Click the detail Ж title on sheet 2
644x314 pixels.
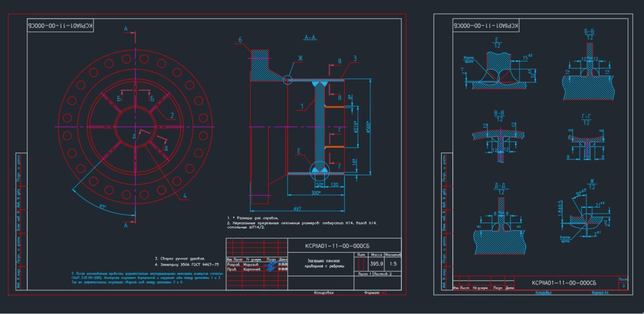tap(592, 181)
